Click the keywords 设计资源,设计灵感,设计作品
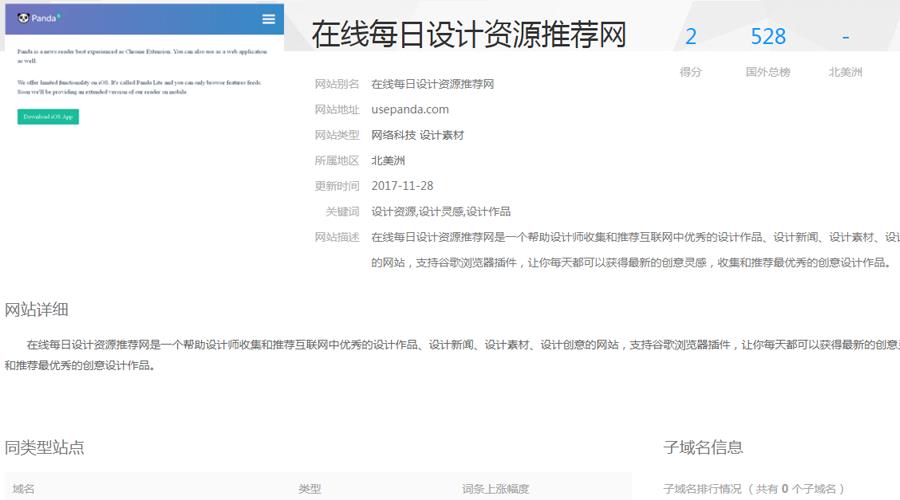The width and height of the screenshot is (900, 500). (441, 211)
